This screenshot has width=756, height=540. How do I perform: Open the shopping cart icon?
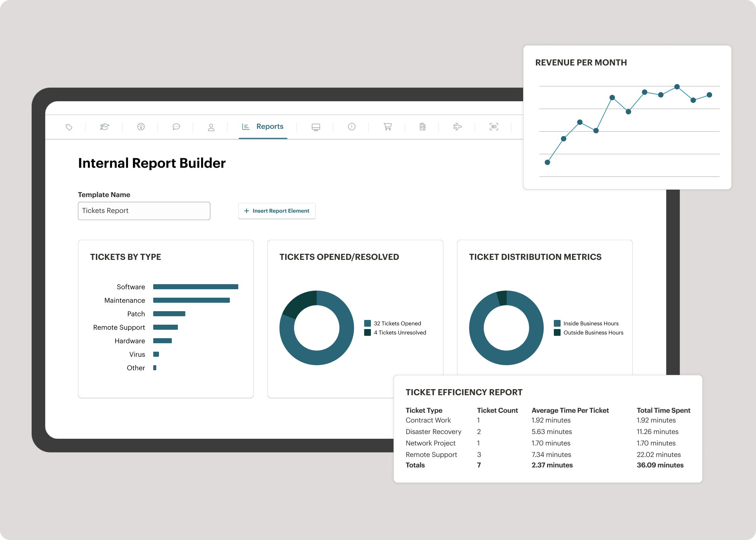(387, 127)
